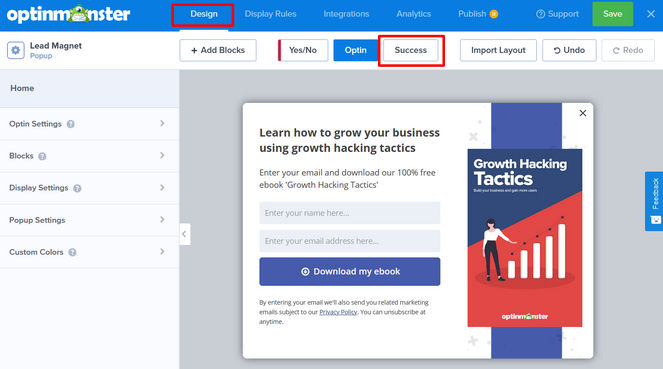
Task: Expand Custom Colors section
Action: coord(89,252)
